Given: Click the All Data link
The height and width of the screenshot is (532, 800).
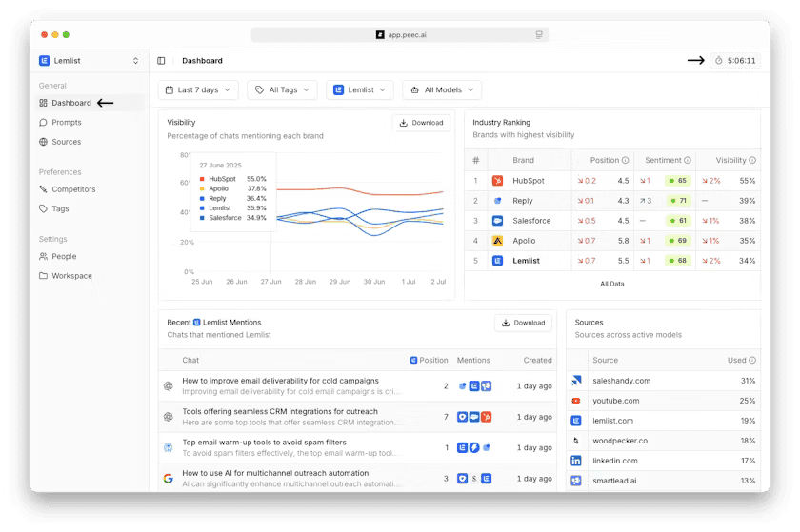Looking at the screenshot, I should pos(612,284).
